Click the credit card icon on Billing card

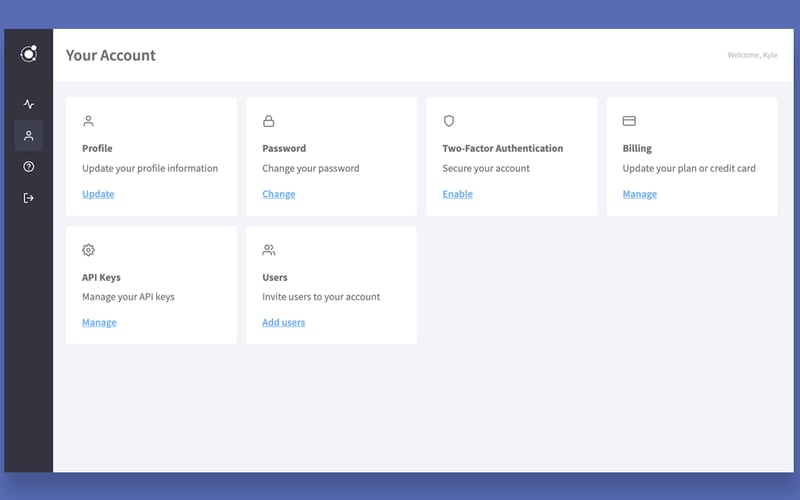coord(629,121)
